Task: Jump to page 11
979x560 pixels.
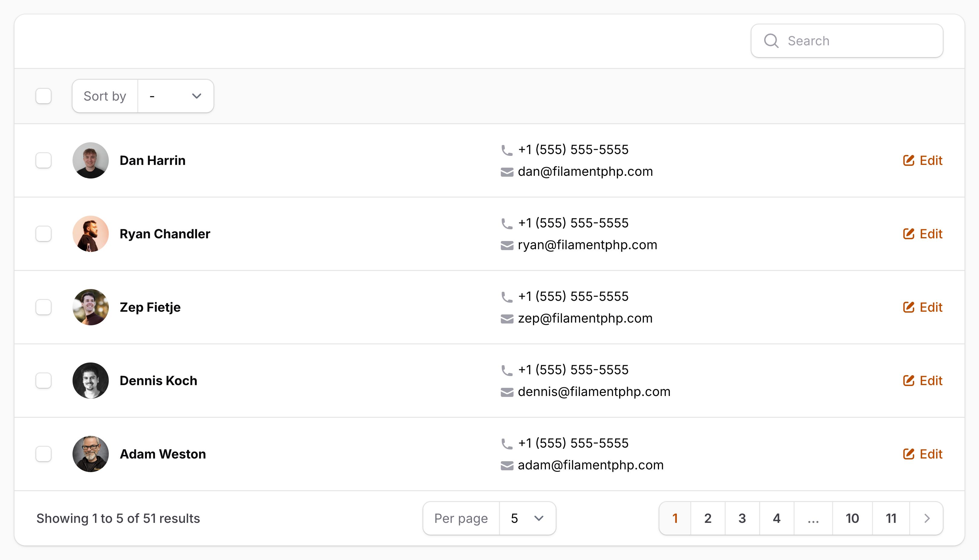Action: [x=891, y=518]
